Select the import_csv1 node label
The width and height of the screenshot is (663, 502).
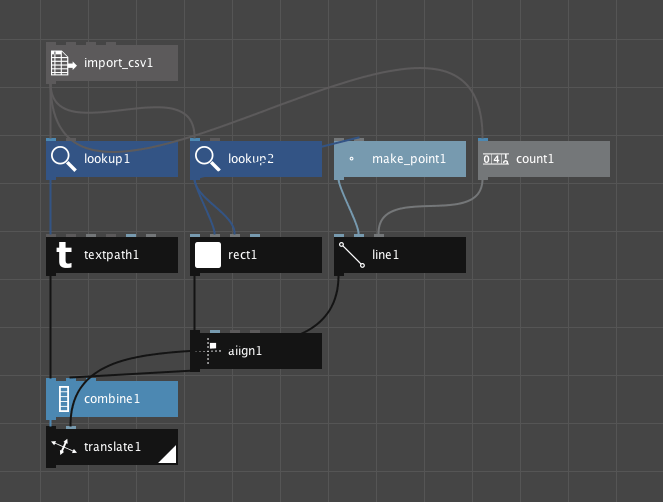(x=118, y=63)
